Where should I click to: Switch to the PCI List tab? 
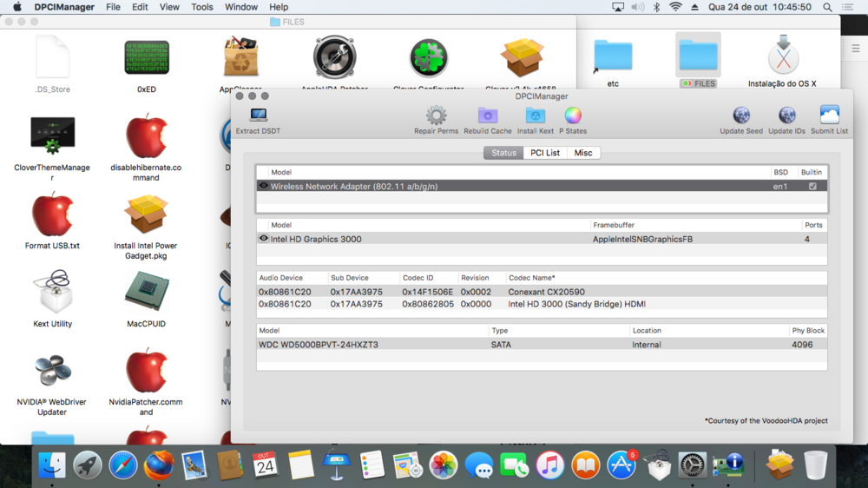(x=545, y=153)
